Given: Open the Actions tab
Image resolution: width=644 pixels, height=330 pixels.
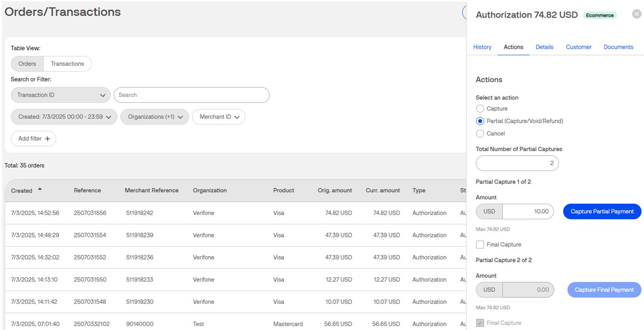Looking at the screenshot, I should [513, 47].
